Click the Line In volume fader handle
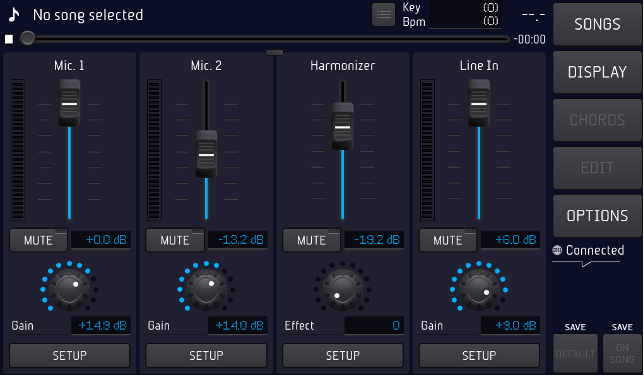The height and width of the screenshot is (376, 644). point(479,103)
